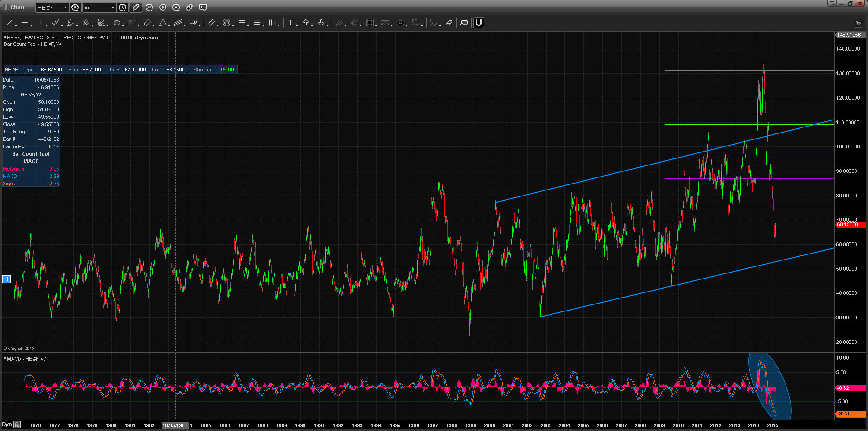The width and height of the screenshot is (868, 431).
Task: Choose the eraser tool
Action: pyautogui.click(x=449, y=23)
